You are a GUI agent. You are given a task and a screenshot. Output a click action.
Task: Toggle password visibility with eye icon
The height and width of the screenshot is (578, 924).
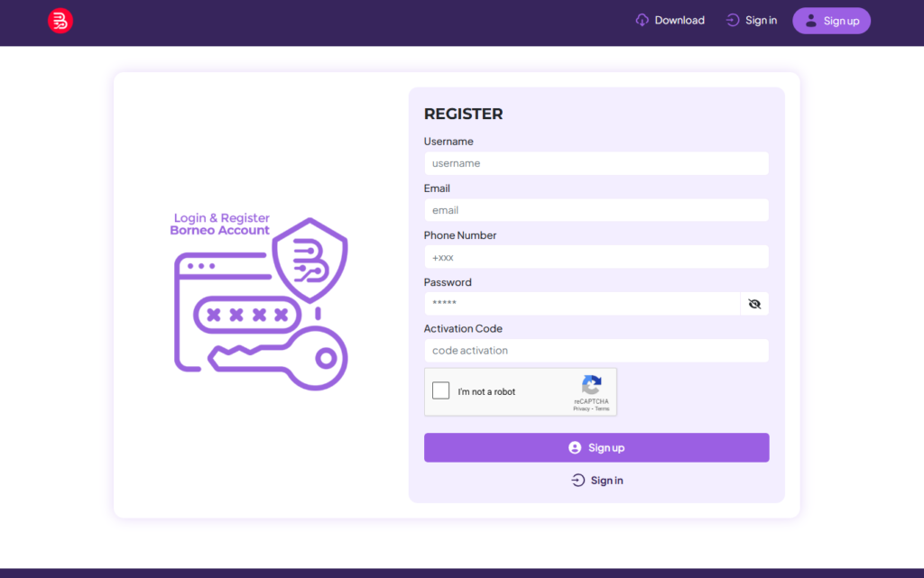click(754, 304)
